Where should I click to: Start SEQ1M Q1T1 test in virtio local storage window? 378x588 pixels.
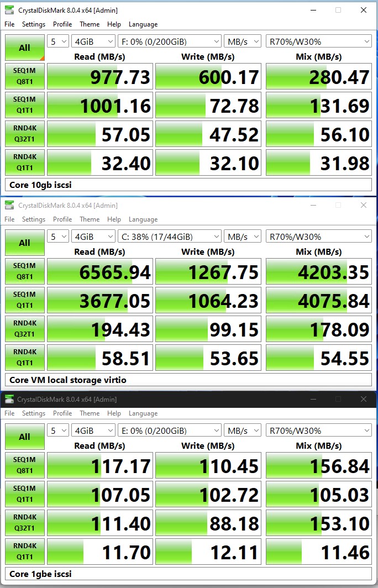pos(25,300)
